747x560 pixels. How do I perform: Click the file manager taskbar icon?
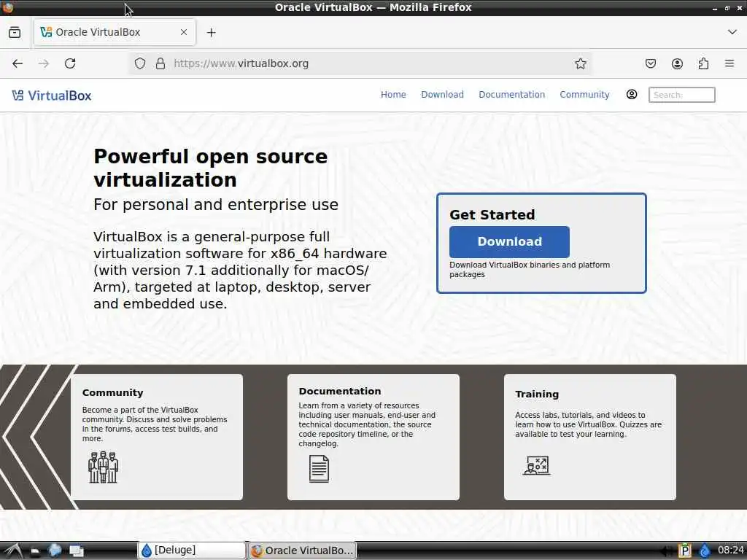(x=34, y=551)
